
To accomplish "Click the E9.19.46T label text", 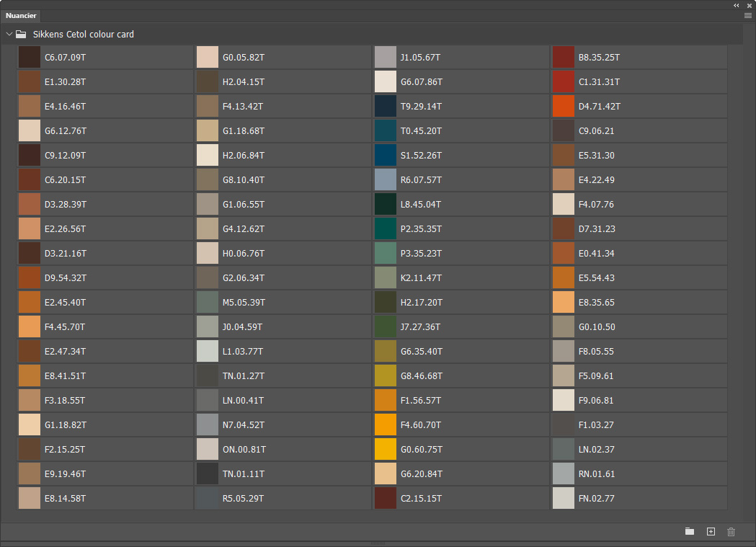I will tap(65, 473).
